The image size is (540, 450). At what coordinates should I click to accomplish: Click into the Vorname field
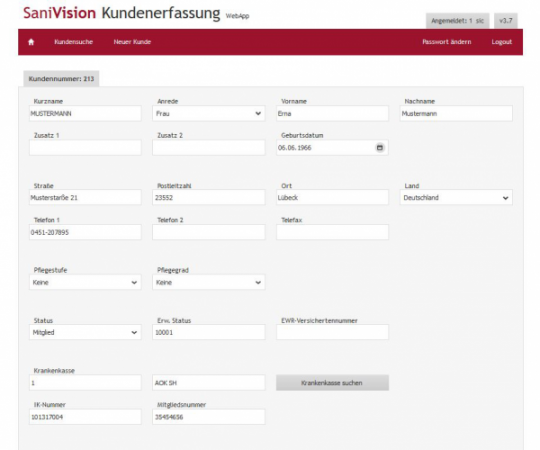[x=332, y=113]
